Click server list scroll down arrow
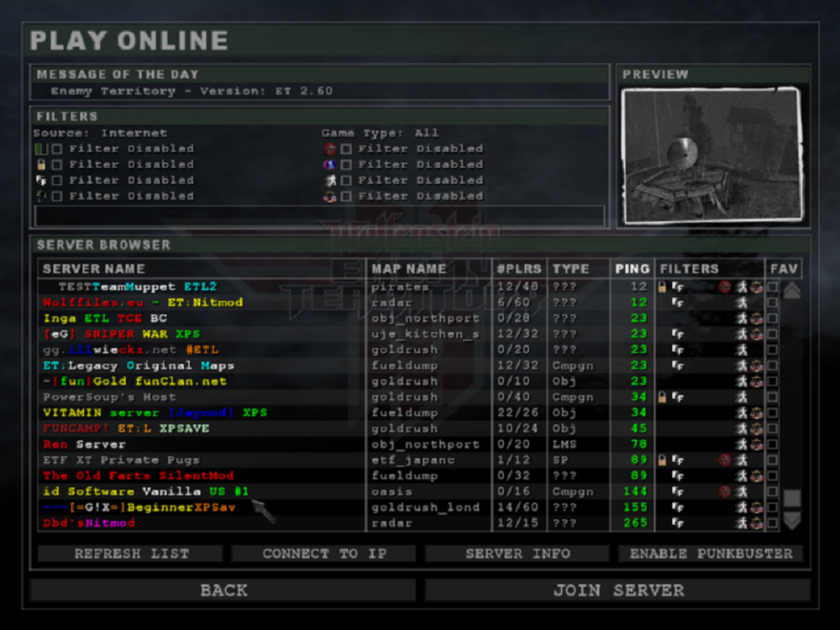The width and height of the screenshot is (840, 630). coord(792,520)
